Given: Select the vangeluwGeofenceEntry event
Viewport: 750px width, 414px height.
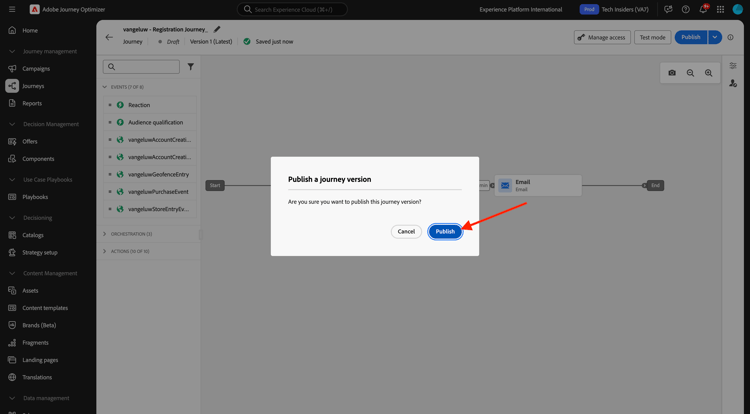Looking at the screenshot, I should [150, 174].
